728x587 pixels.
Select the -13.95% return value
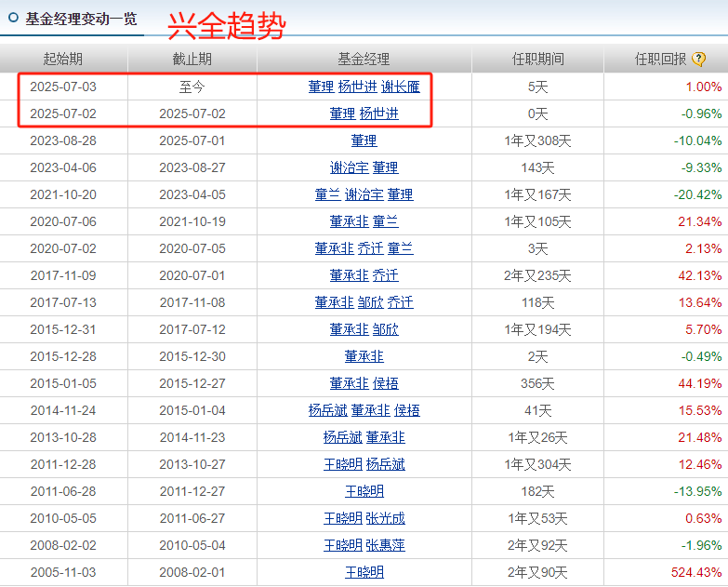point(698,491)
